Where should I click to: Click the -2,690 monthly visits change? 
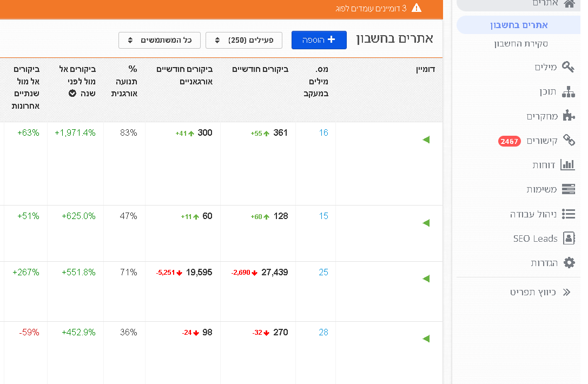coord(241,273)
